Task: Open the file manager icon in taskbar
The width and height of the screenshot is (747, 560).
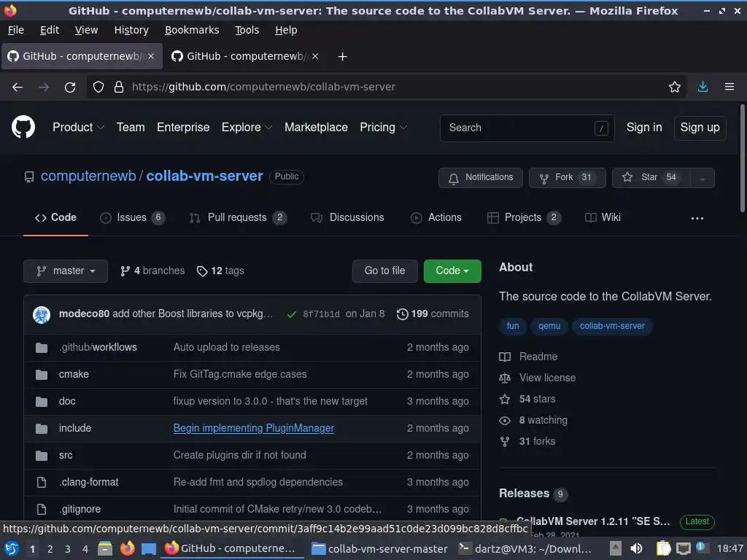Action: [x=105, y=548]
